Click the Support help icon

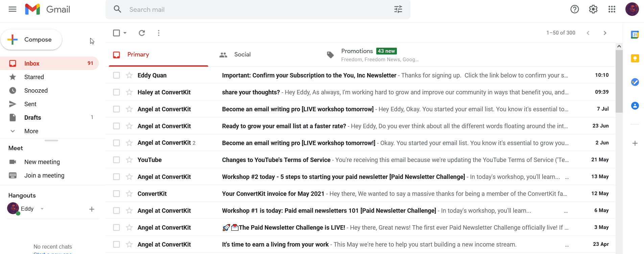coord(574,9)
